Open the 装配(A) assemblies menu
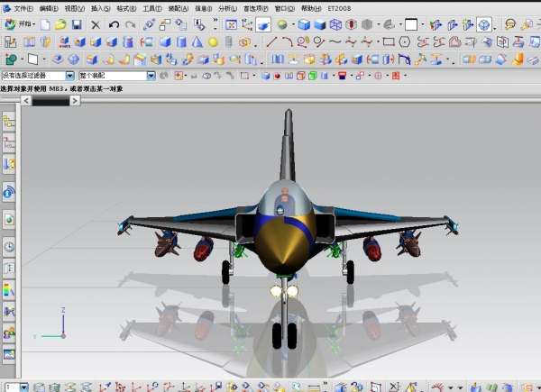Screen dimensions: 541x392 point(179,8)
